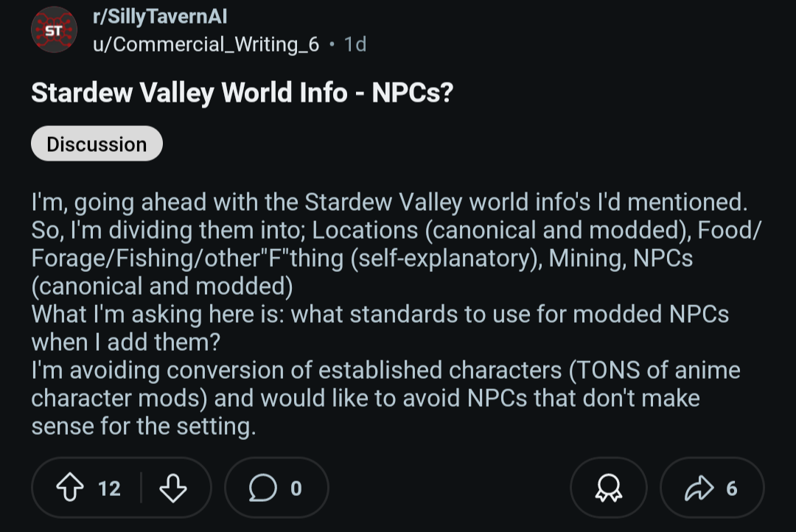This screenshot has height=532, width=796.
Task: Open the SillyTavernAI ST avatar logo
Action: coord(55,30)
